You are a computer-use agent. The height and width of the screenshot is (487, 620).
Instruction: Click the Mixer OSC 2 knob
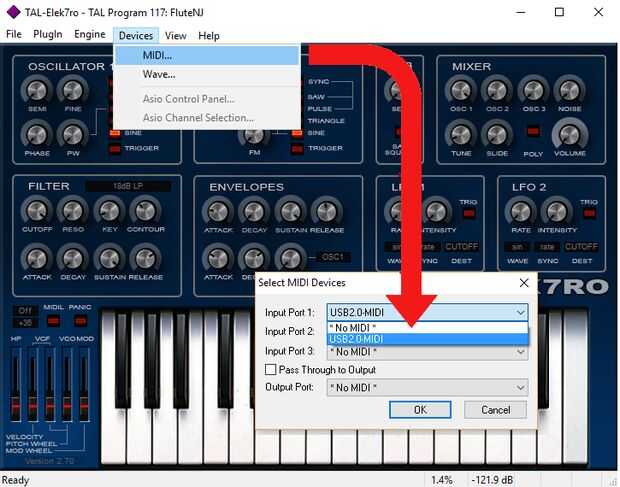pos(497,90)
